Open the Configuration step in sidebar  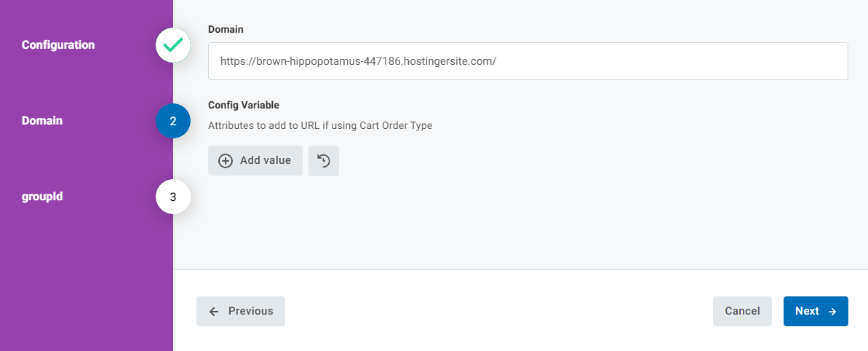click(58, 45)
